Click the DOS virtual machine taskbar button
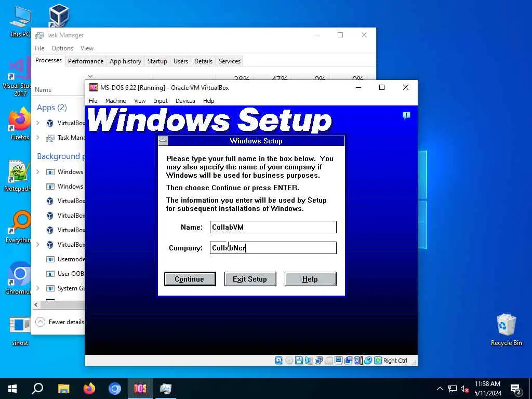Viewport: 532px width, 399px height. pos(140,389)
